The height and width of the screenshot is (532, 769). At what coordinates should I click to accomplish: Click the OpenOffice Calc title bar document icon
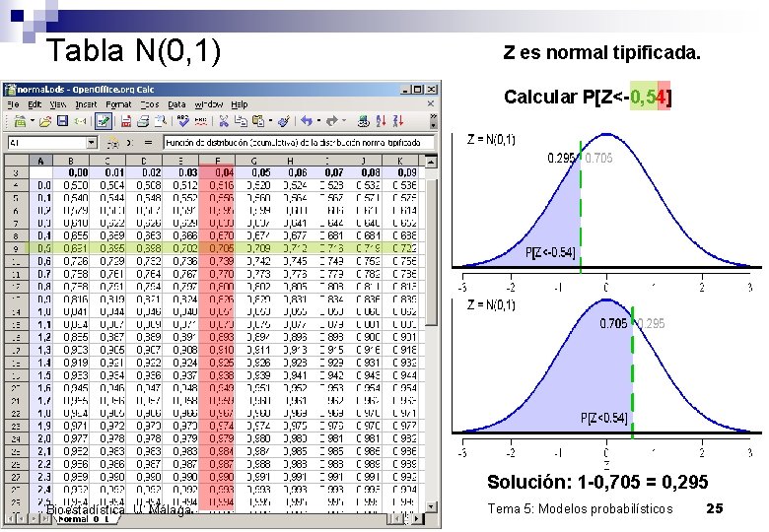tap(9, 90)
